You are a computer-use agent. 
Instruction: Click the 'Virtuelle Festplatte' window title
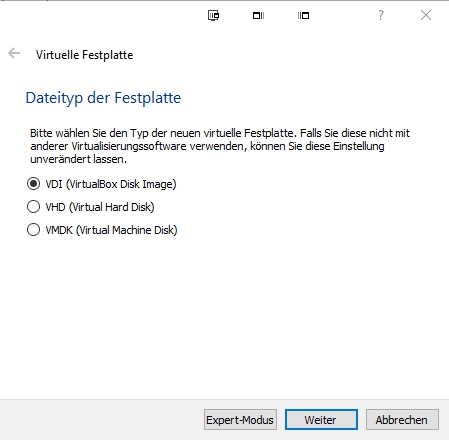[84, 55]
